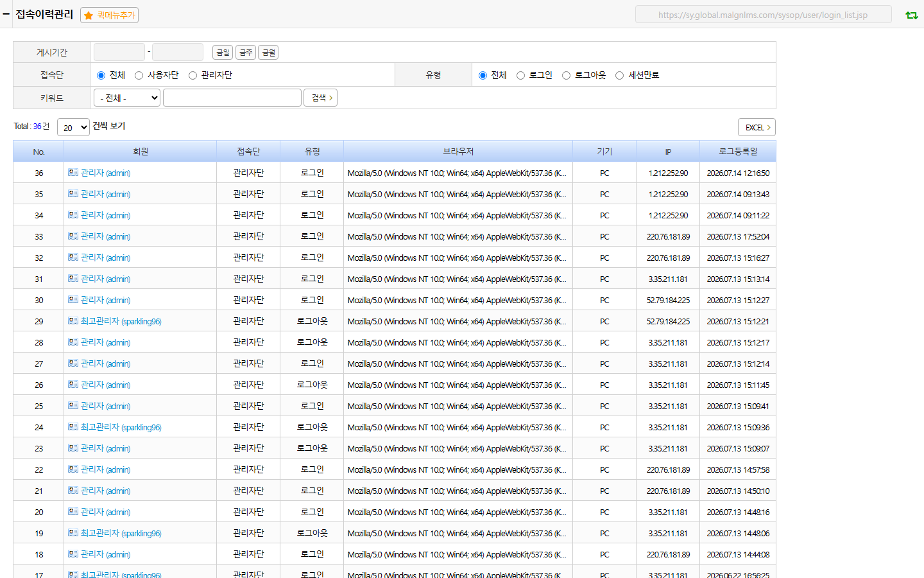Open member card icon in row 36
924x578 pixels.
(x=73, y=172)
